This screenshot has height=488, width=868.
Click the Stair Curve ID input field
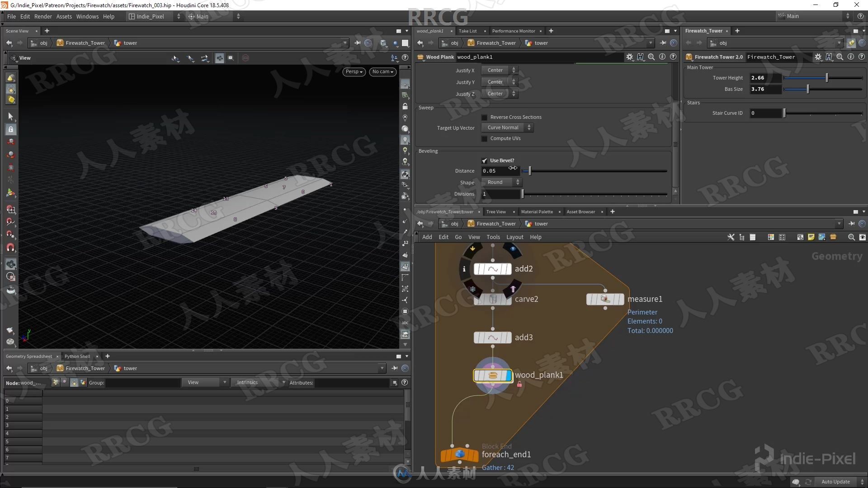point(765,113)
